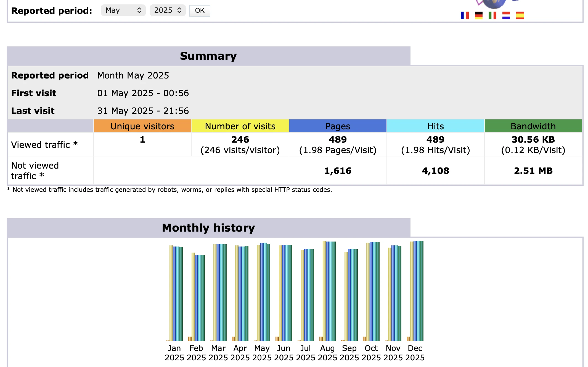The image size is (588, 367).
Task: Click the 2.51 MB not viewed bandwidth
Action: click(x=533, y=171)
